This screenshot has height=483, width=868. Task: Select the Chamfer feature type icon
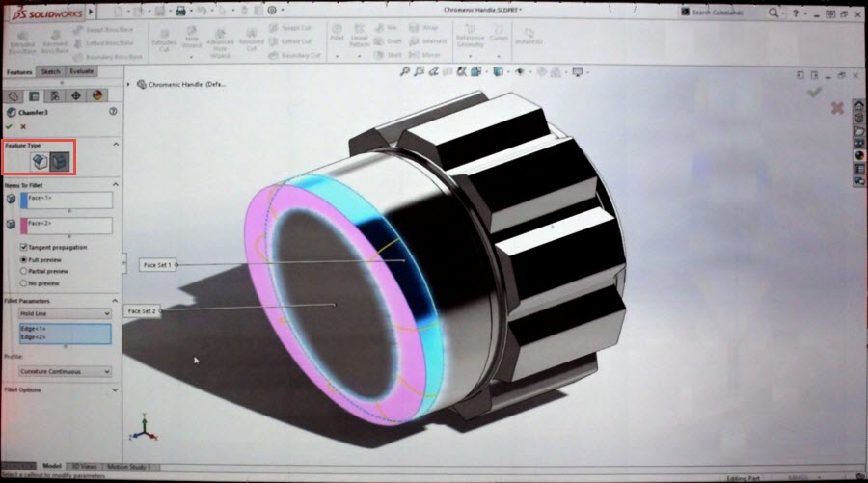40,162
